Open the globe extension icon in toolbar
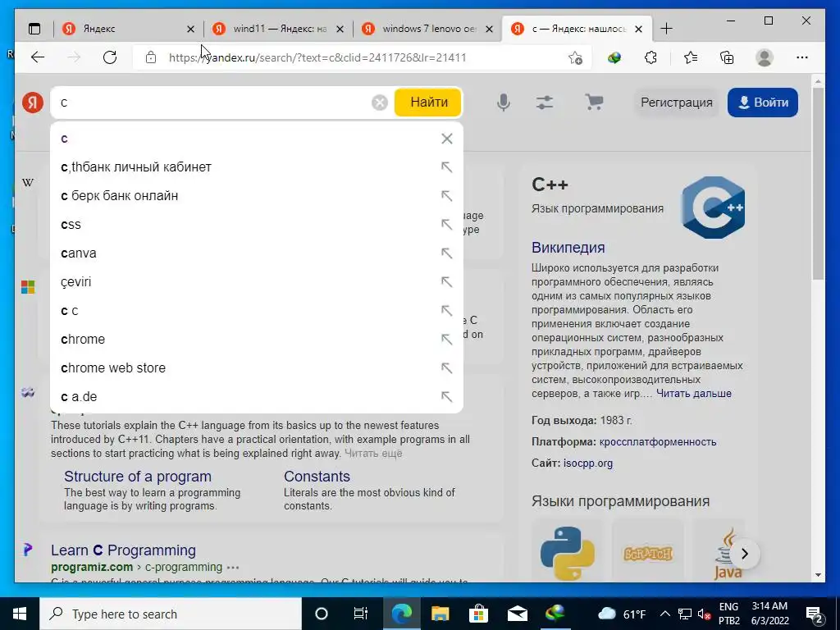The height and width of the screenshot is (630, 840). coord(614,57)
